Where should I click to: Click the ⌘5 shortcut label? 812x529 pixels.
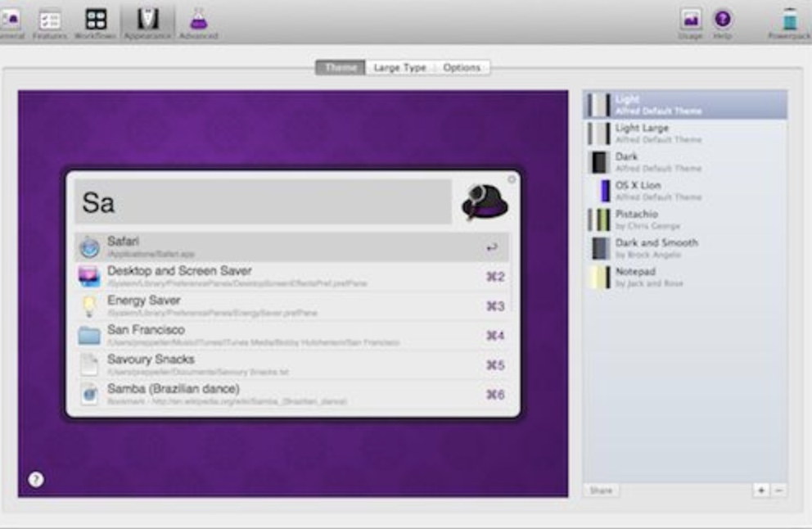coord(495,365)
